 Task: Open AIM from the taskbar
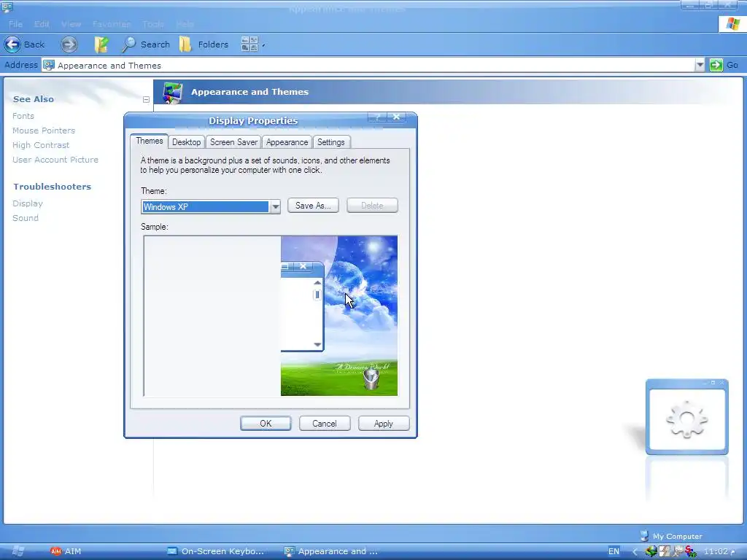point(66,551)
